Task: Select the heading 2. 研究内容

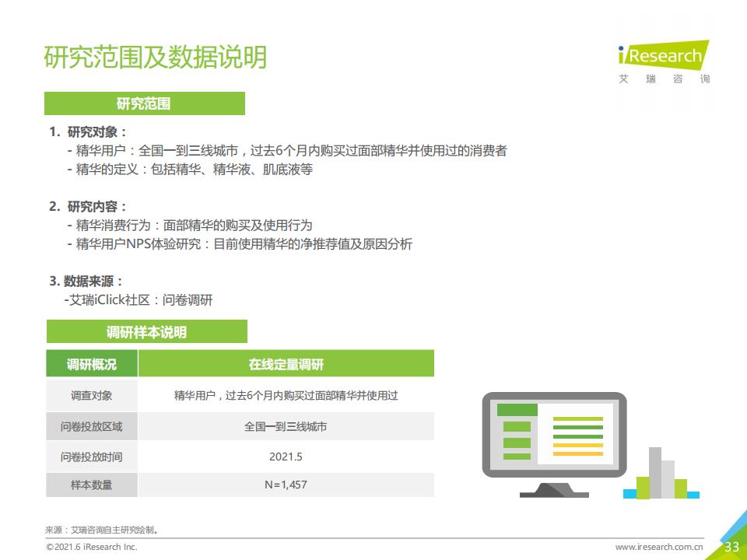Action: 88,207
